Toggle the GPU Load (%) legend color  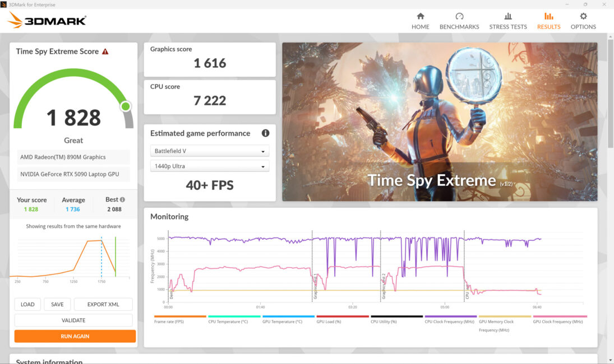click(x=343, y=316)
